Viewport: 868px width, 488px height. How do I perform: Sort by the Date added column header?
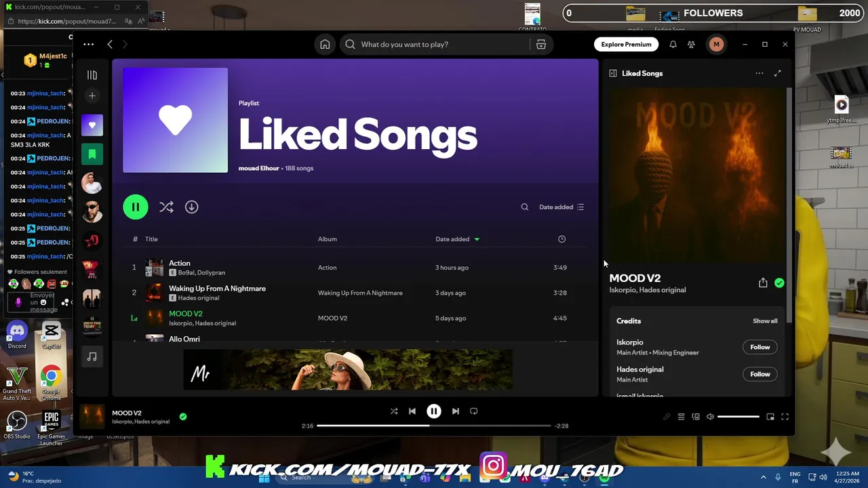pyautogui.click(x=457, y=239)
